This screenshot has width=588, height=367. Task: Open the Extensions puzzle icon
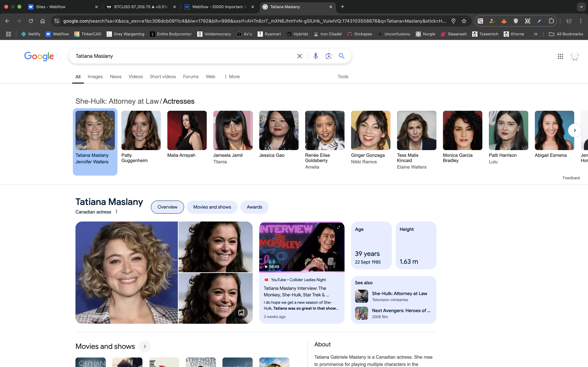[551, 21]
